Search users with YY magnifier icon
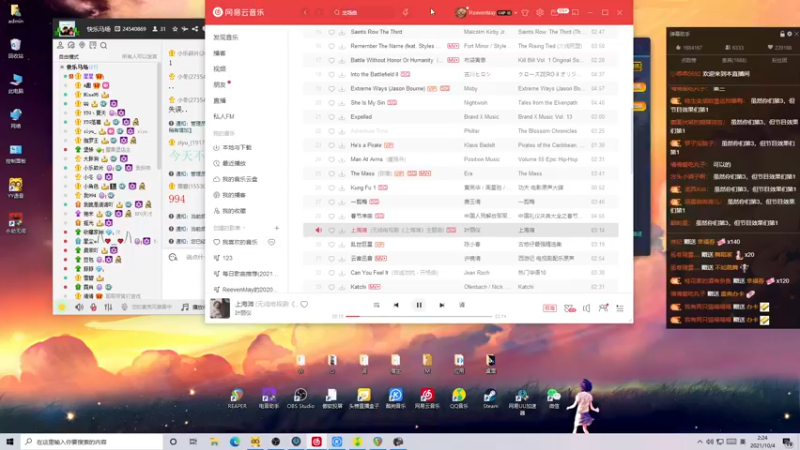This screenshot has width=800, height=450. click(104, 45)
